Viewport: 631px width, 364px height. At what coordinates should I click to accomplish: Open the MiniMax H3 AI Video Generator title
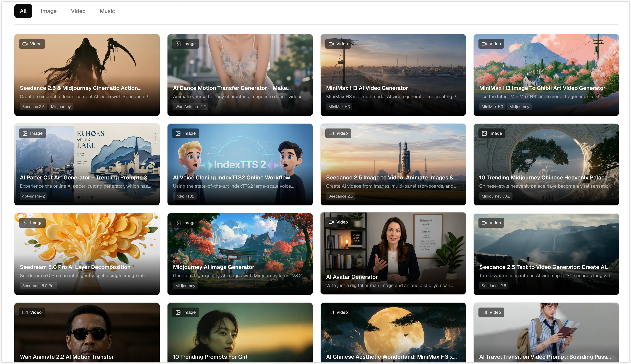(x=367, y=88)
